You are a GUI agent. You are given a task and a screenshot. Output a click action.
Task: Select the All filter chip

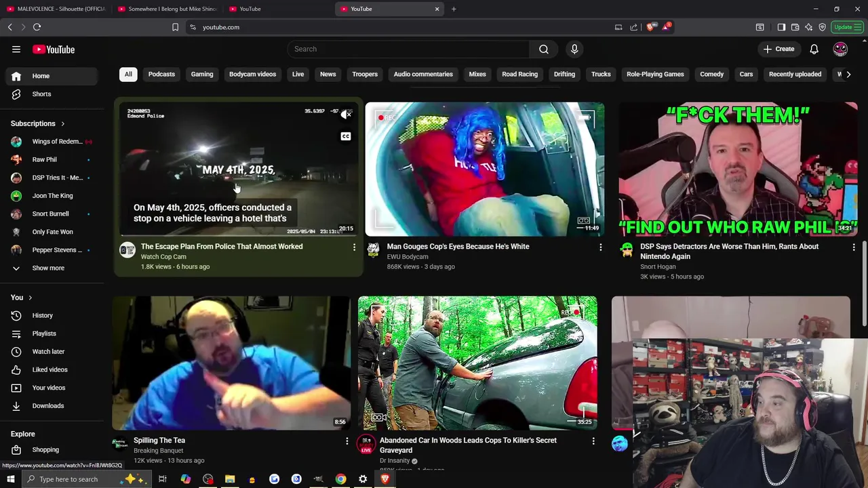tap(128, 74)
